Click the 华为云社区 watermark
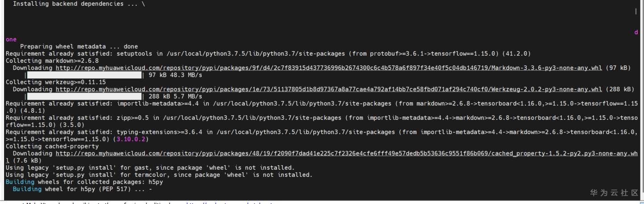This screenshot has width=644, height=204. click(x=614, y=192)
